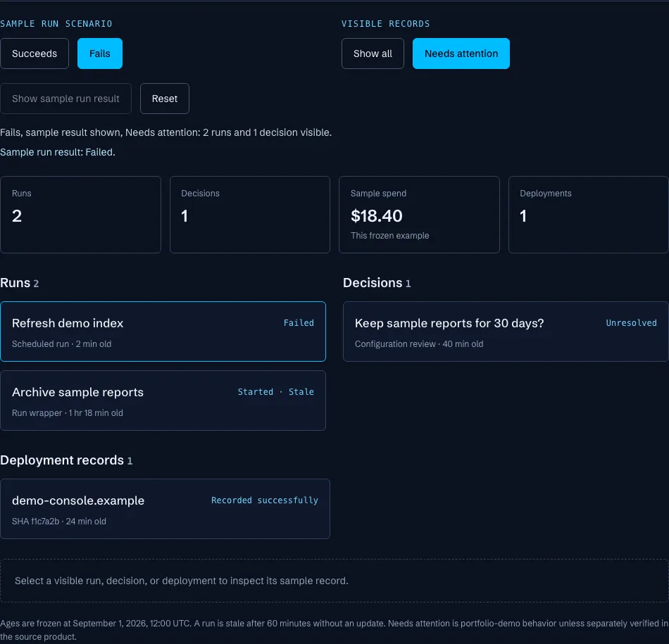Click the Runs summary stat card

81,215
